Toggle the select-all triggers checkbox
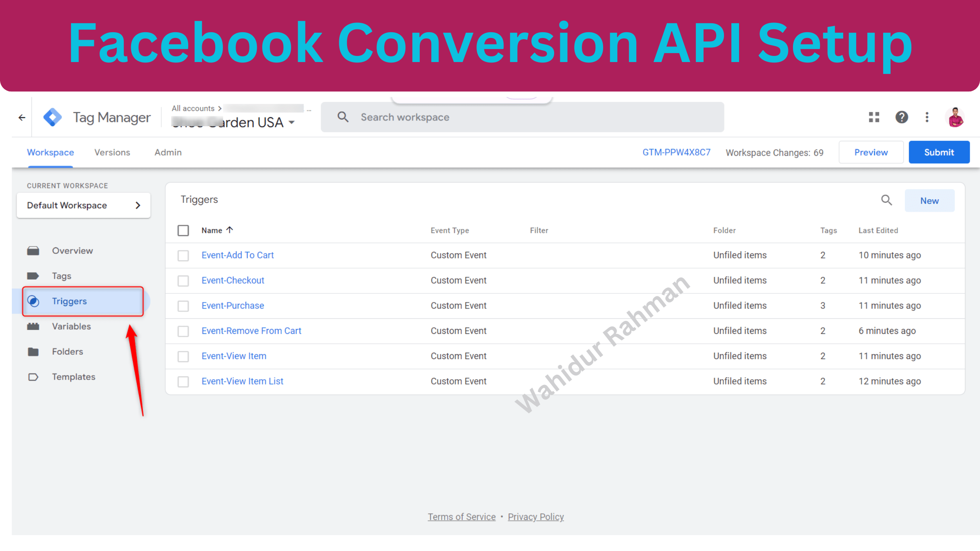The width and height of the screenshot is (980, 551). 183,231
